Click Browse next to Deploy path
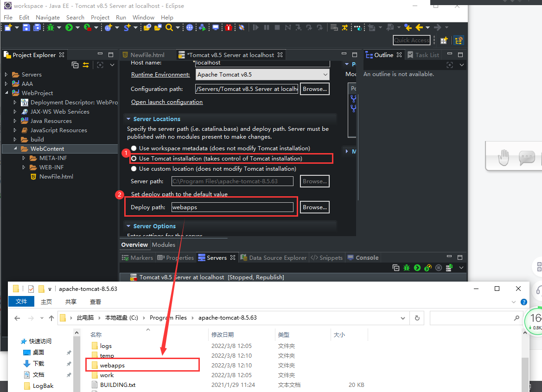 click(314, 207)
